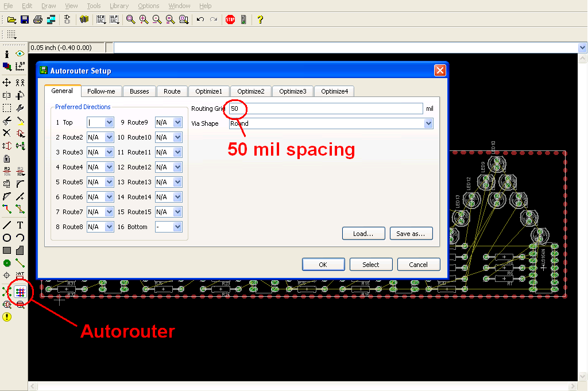Viewport: 588px width, 391px height.
Task: Open the Options menu
Action: click(x=149, y=6)
